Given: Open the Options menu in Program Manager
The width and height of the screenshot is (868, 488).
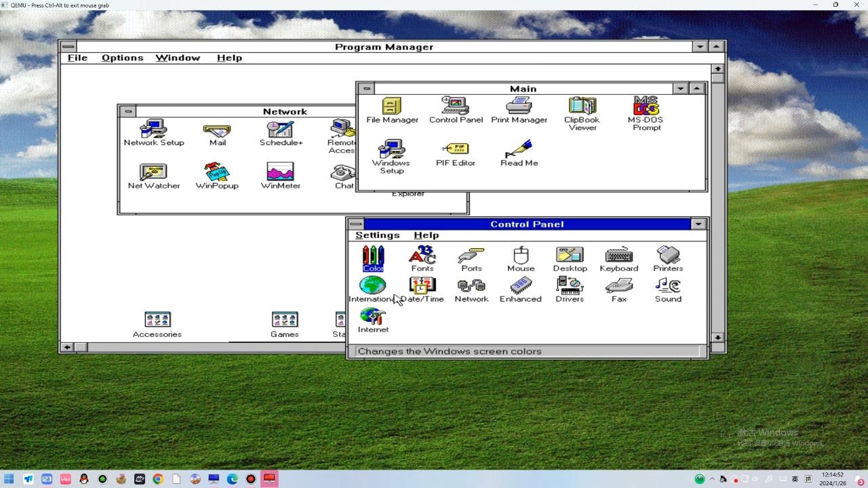Looking at the screenshot, I should 122,58.
